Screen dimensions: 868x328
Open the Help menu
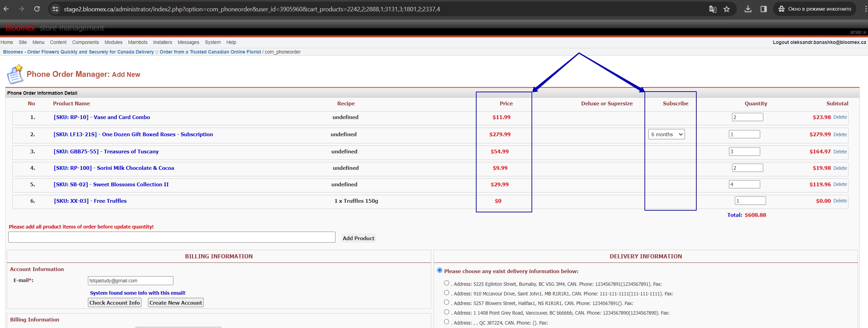[x=231, y=42]
